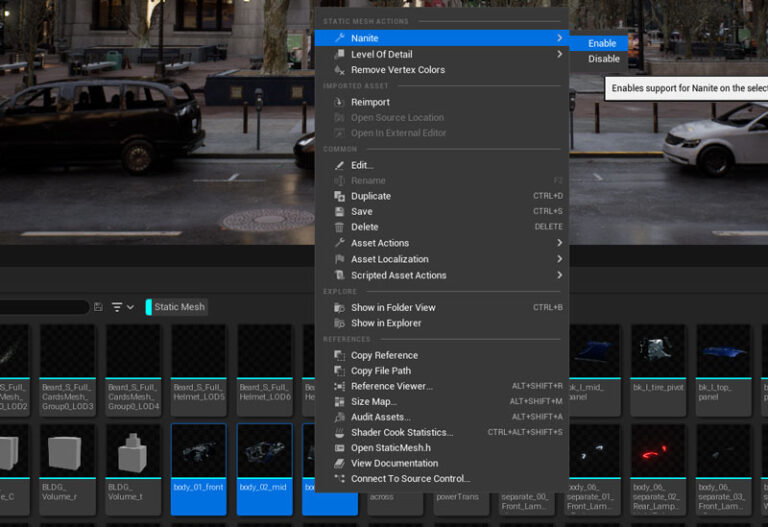Select Show in Folder View
This screenshot has width=768, height=527.
[393, 307]
